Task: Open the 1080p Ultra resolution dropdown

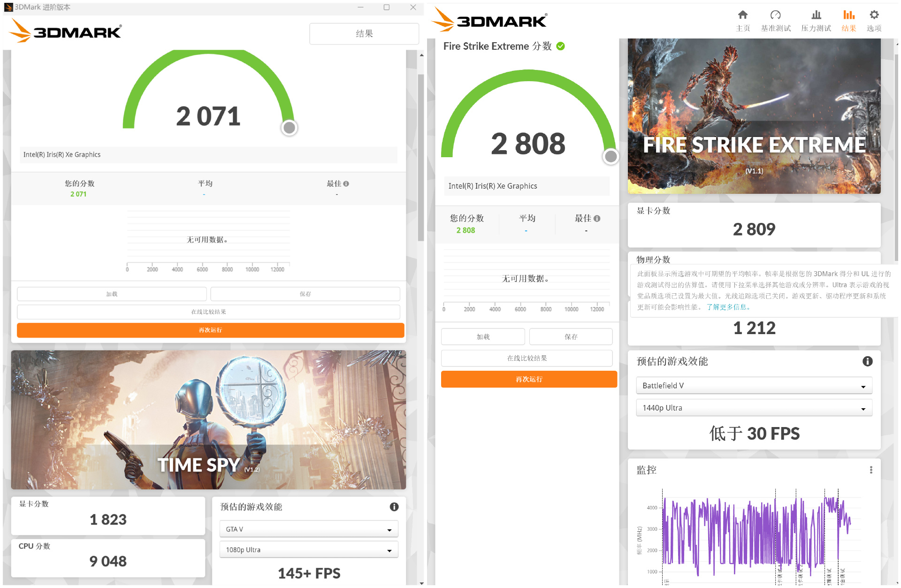Action: coord(308,550)
